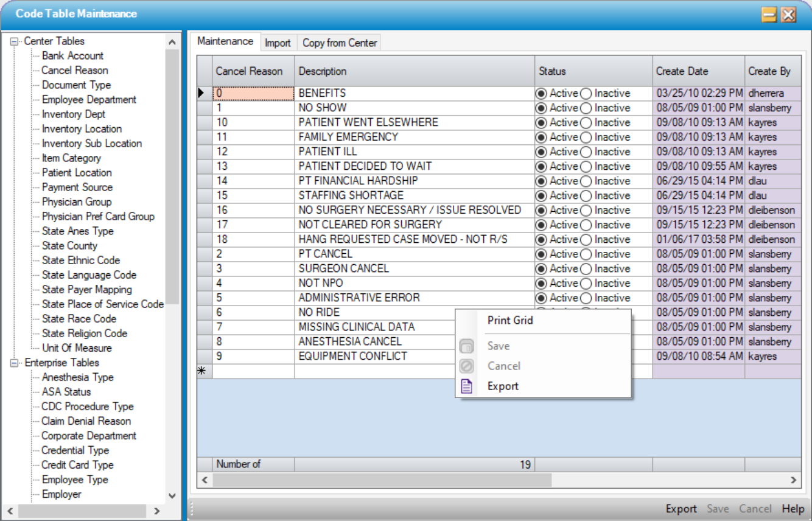Click the Export document icon in context menu
Viewport: 812px width, 521px height.
point(466,386)
